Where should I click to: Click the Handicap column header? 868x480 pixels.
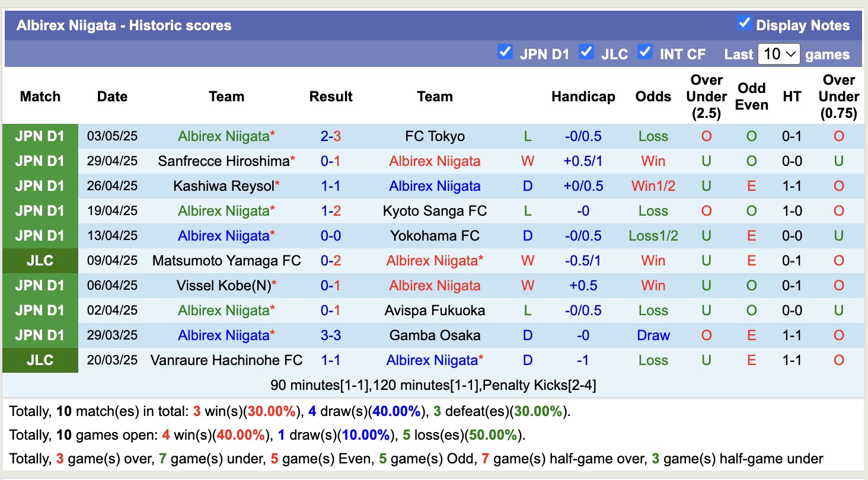pos(583,96)
